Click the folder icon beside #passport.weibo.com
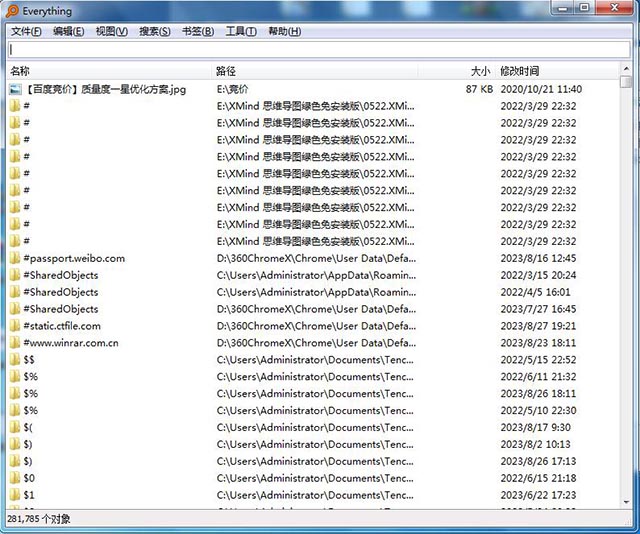Screen dimensions: 640x534 point(15,258)
